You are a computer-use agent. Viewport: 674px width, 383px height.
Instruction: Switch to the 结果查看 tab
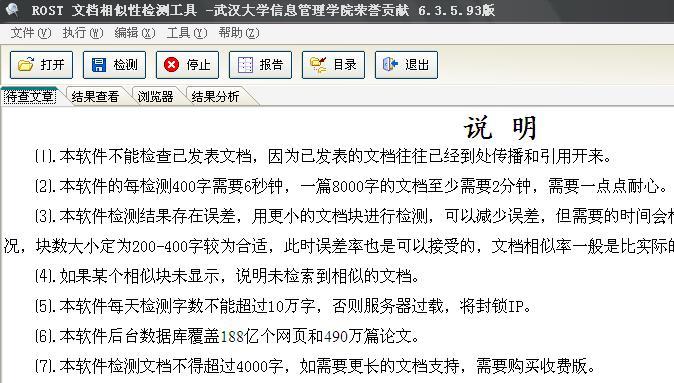pos(95,96)
